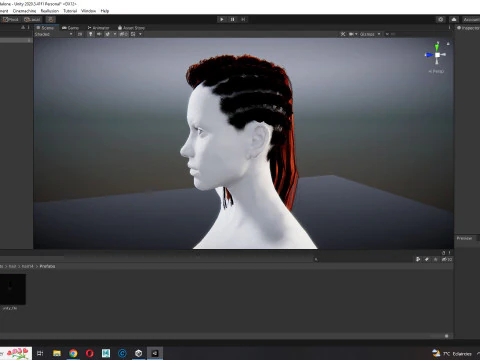The width and height of the screenshot is (480, 360).
Task: Open the scene camera dropdown arrow
Action: coord(356,34)
